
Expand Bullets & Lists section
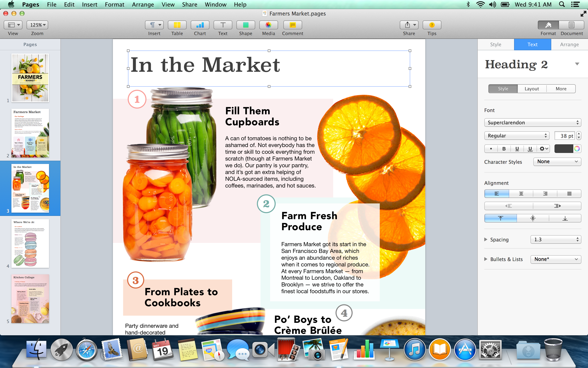[486, 259]
